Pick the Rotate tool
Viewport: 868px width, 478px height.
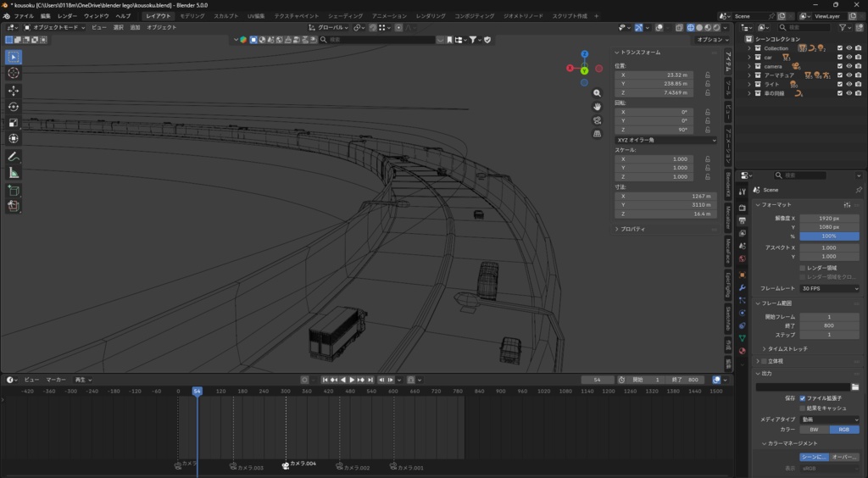14,107
